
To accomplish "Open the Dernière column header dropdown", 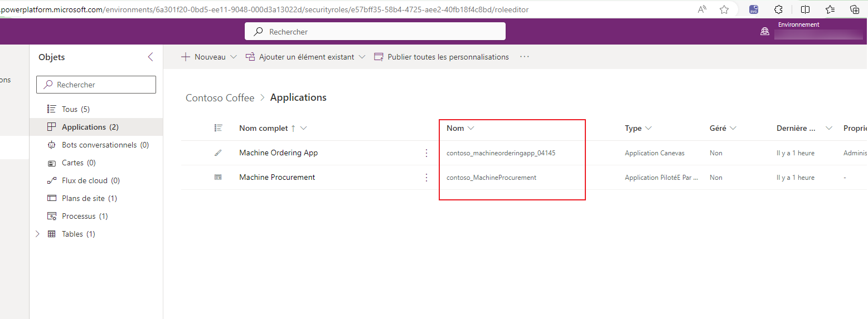I will (829, 128).
